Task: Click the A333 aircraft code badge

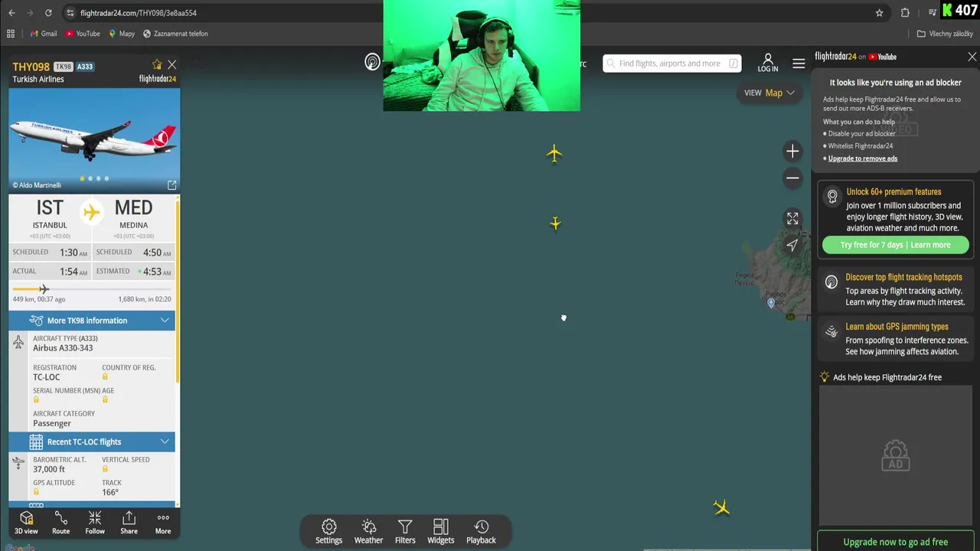Action: click(85, 67)
